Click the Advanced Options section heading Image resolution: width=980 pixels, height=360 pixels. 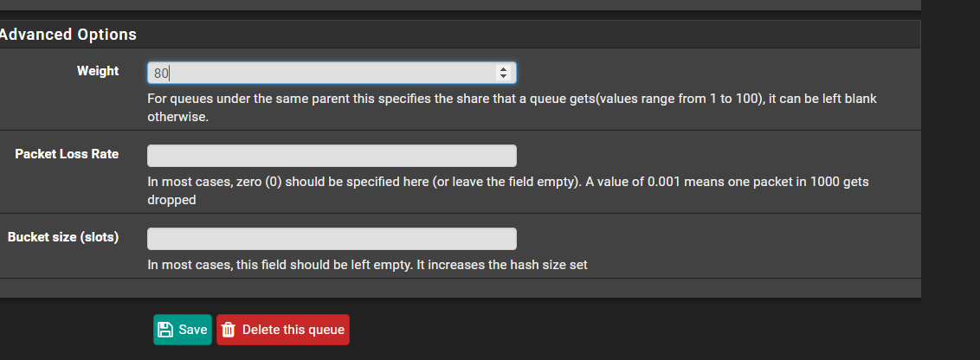[x=68, y=35]
